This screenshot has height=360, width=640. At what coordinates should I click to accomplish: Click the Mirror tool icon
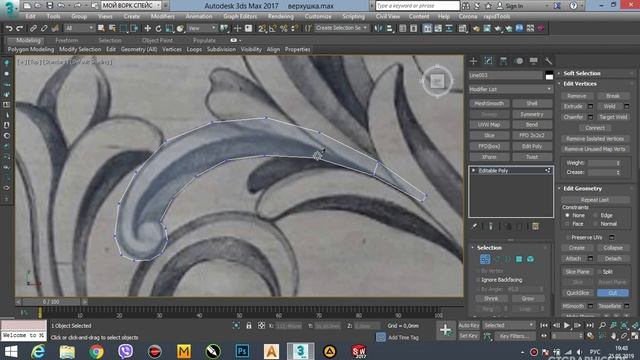[378, 28]
